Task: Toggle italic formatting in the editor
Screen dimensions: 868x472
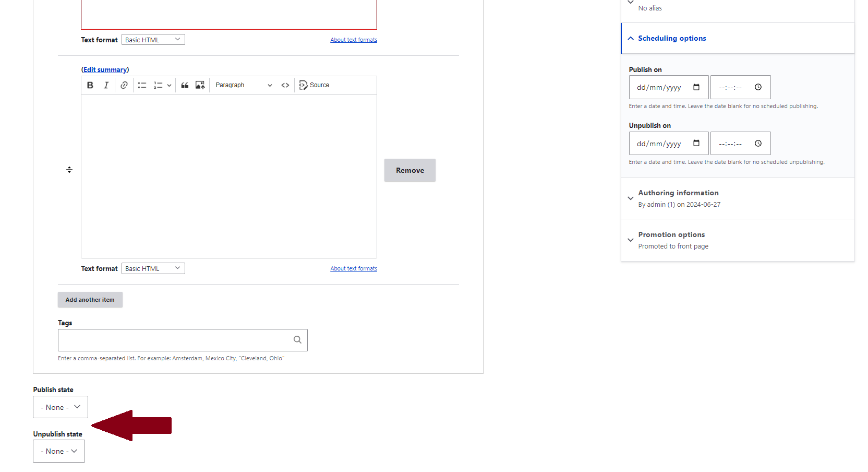Action: (106, 85)
